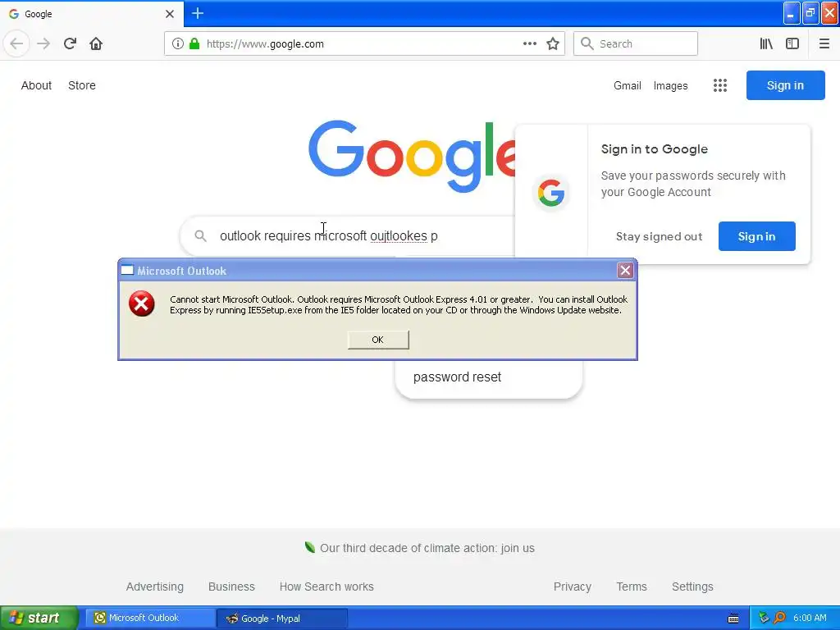Reload the current page
Image resolution: width=840 pixels, height=630 pixels.
(x=70, y=43)
